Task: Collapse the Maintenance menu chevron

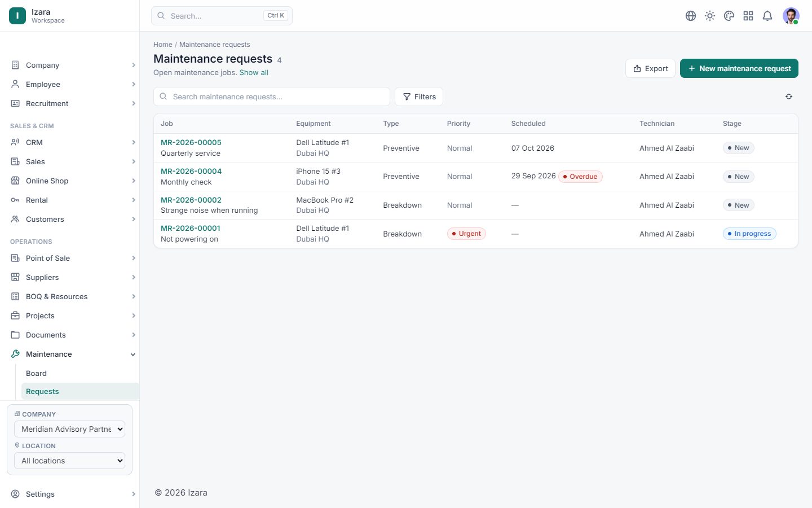Action: 133,354
